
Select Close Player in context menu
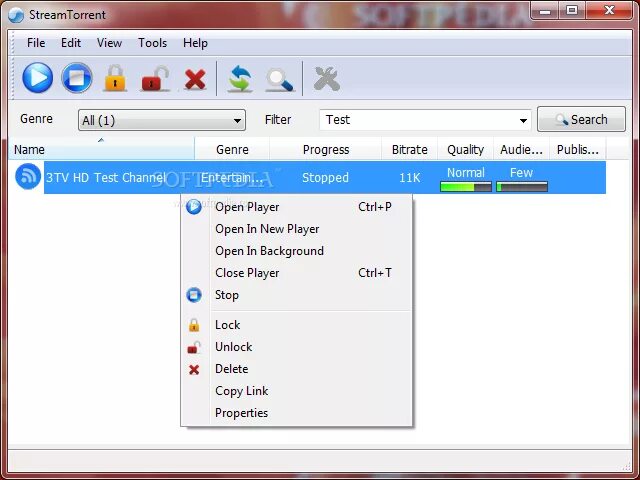pos(296,273)
